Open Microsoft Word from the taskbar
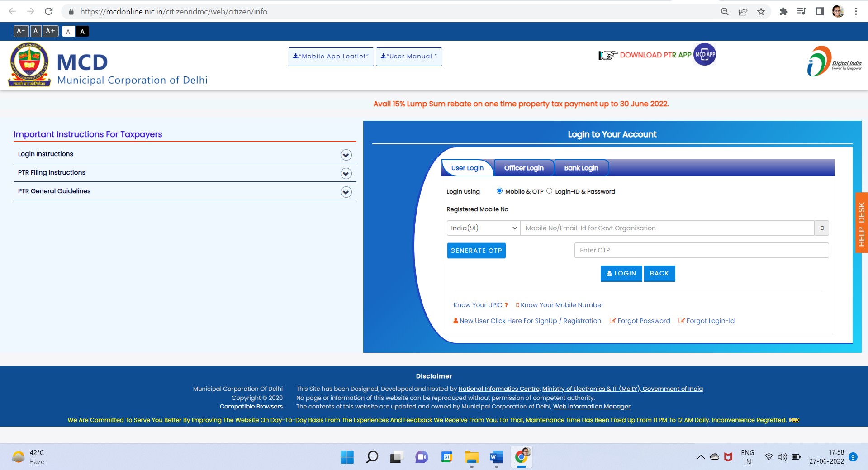This screenshot has height=470, width=868. [x=496, y=457]
